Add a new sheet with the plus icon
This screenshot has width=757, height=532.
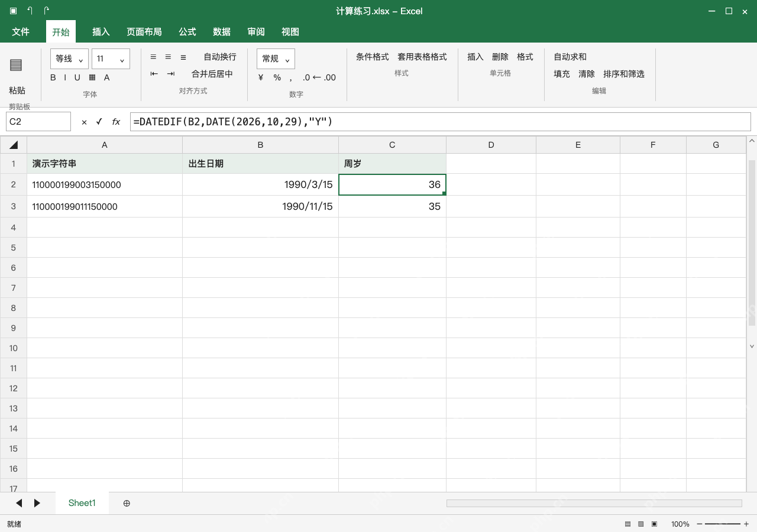127,503
